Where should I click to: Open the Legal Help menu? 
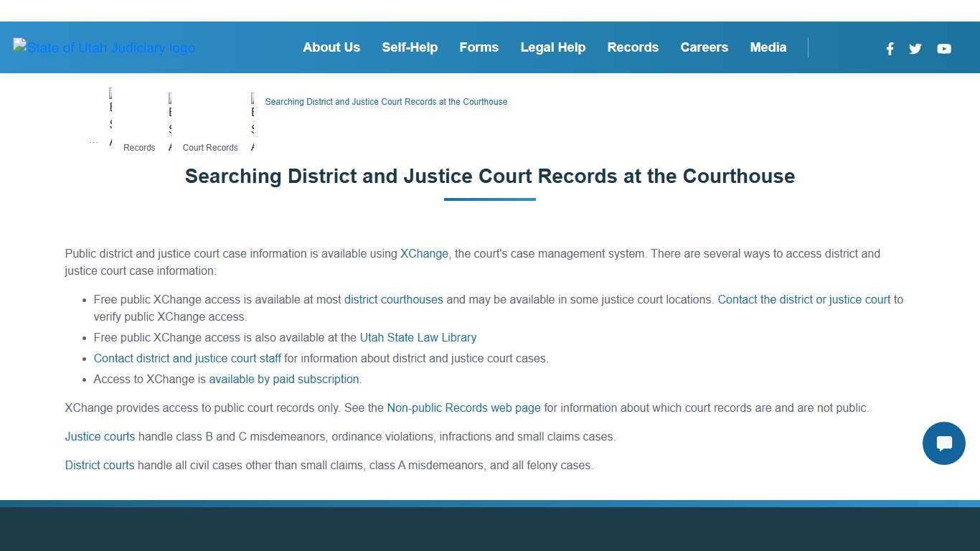pos(553,47)
